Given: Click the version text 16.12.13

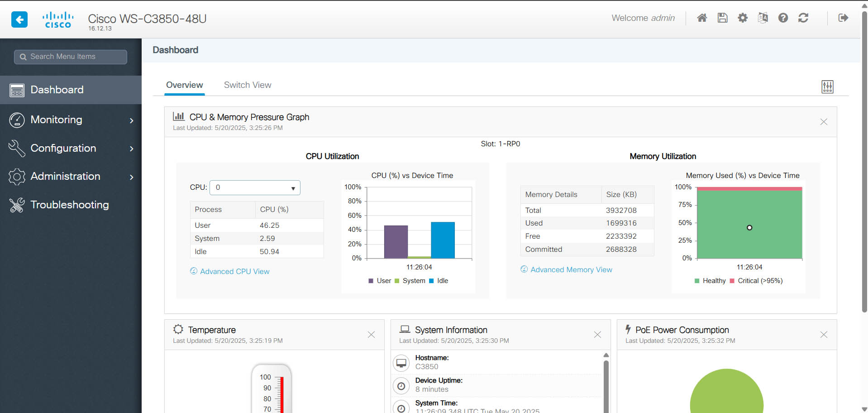Looking at the screenshot, I should (100, 29).
